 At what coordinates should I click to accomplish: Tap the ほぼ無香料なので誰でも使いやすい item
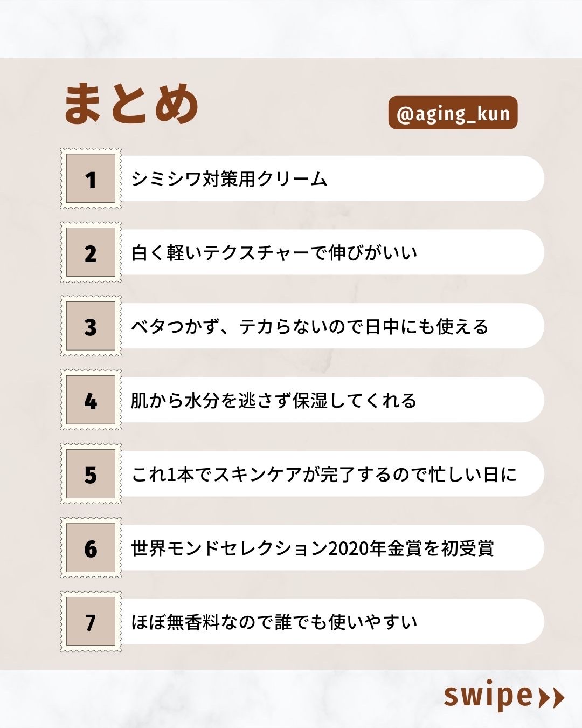pos(274,622)
